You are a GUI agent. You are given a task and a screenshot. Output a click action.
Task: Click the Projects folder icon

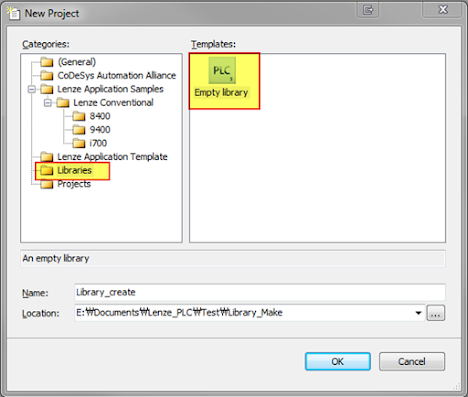coord(47,184)
